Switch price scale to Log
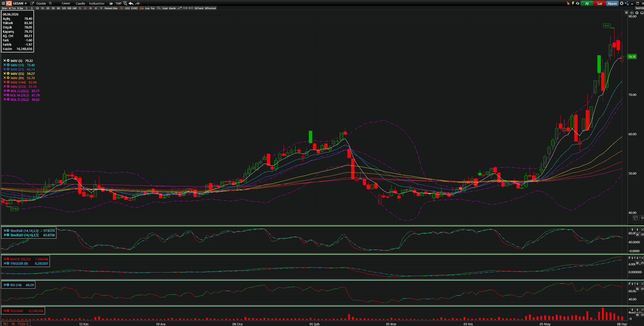Screen dimensions: 644x326 click(x=147, y=8)
